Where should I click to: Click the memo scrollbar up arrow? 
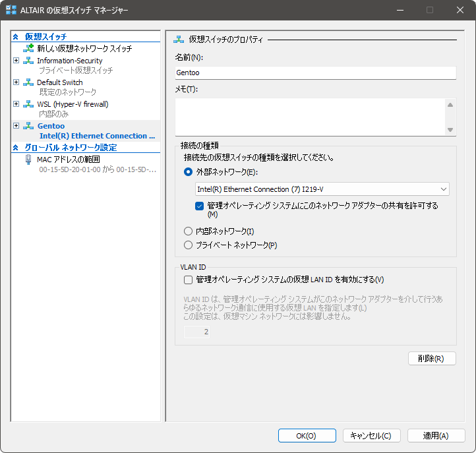450,105
